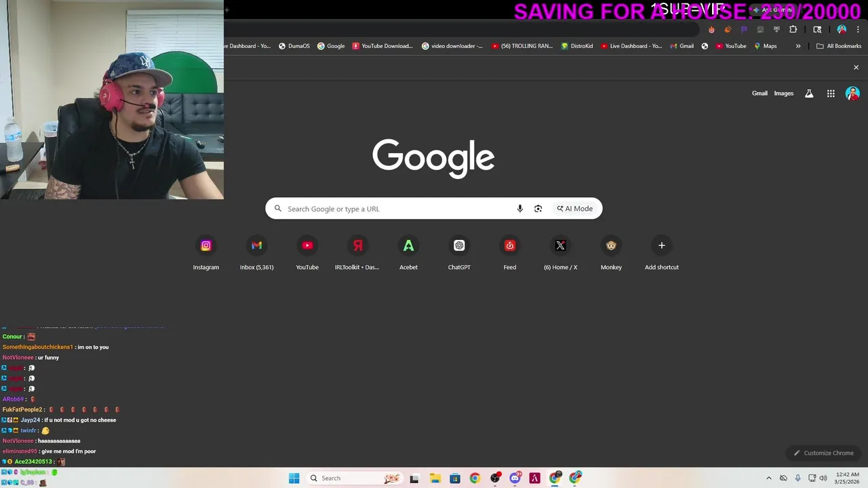868x488 pixels.
Task: Click the Images link on Google page
Action: click(x=784, y=94)
